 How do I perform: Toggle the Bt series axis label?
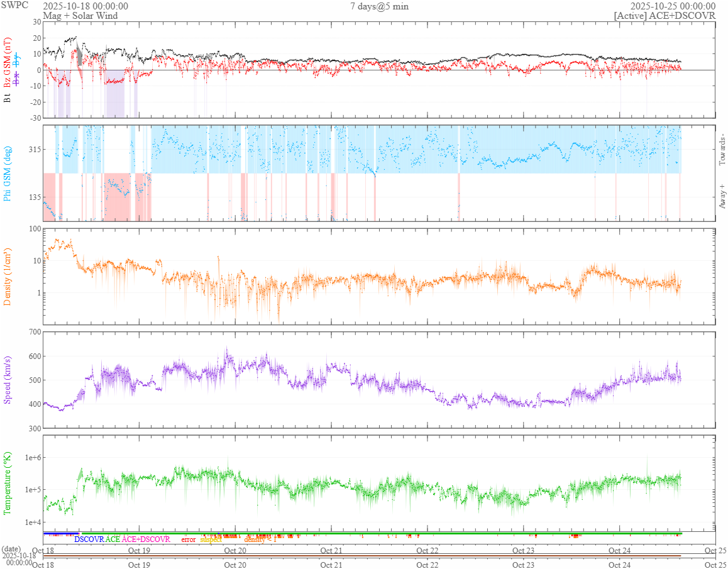[8, 98]
